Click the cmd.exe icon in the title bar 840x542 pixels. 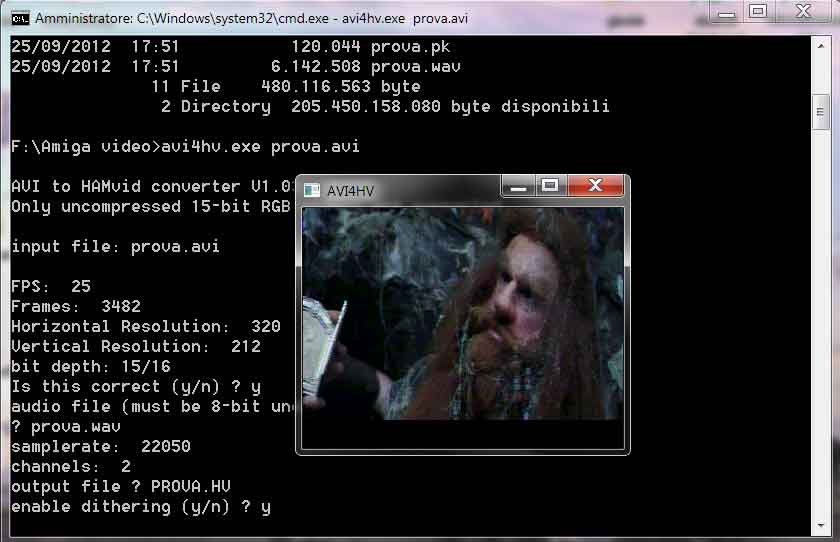tap(20, 19)
